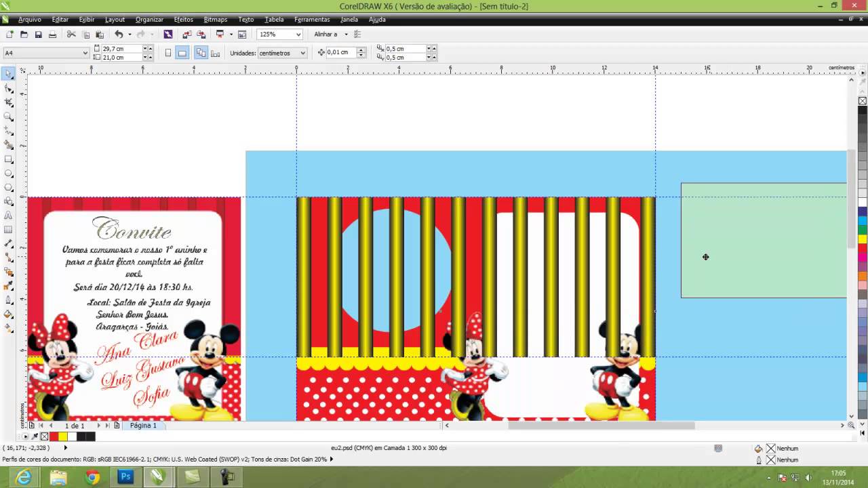Expand the Alinhar a snap dropdown

(346, 34)
